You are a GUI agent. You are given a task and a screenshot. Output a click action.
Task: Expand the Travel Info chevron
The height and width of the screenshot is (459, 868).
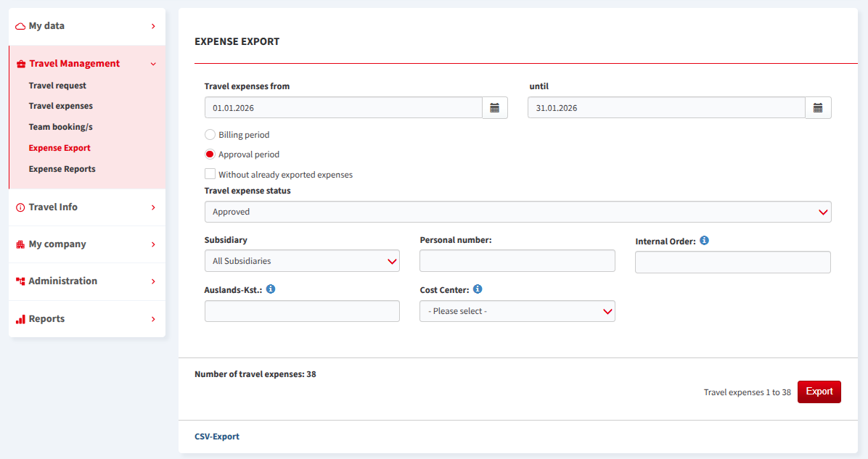pyautogui.click(x=153, y=207)
